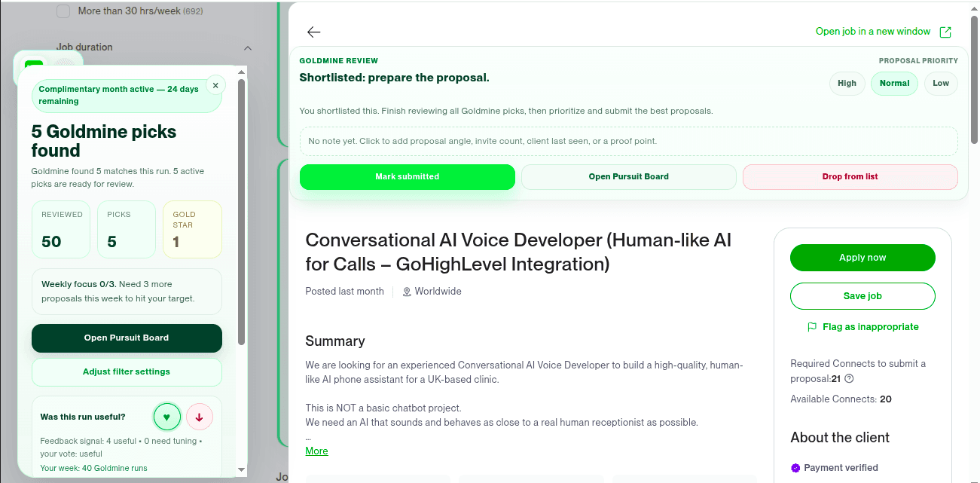980x483 pixels.
Task: Click 'Shortlisted: prepare the proposal.' text
Action: [x=394, y=78]
